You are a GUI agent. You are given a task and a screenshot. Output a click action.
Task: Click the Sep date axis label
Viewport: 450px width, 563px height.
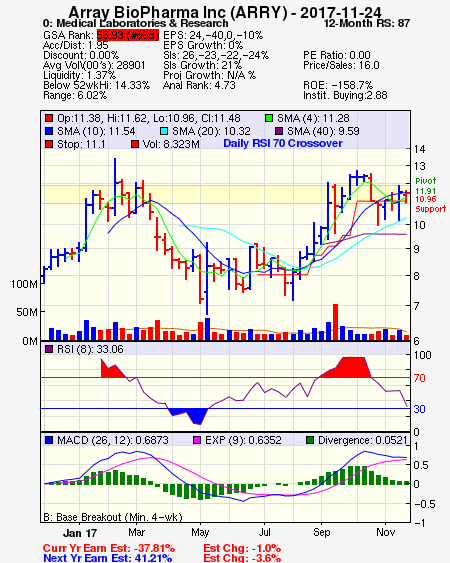coord(321,532)
